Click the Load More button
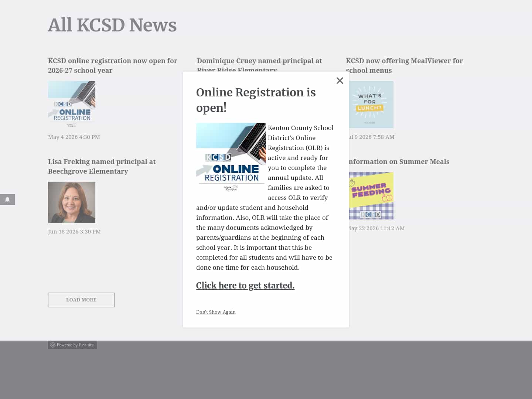This screenshot has width=532, height=399. click(81, 300)
